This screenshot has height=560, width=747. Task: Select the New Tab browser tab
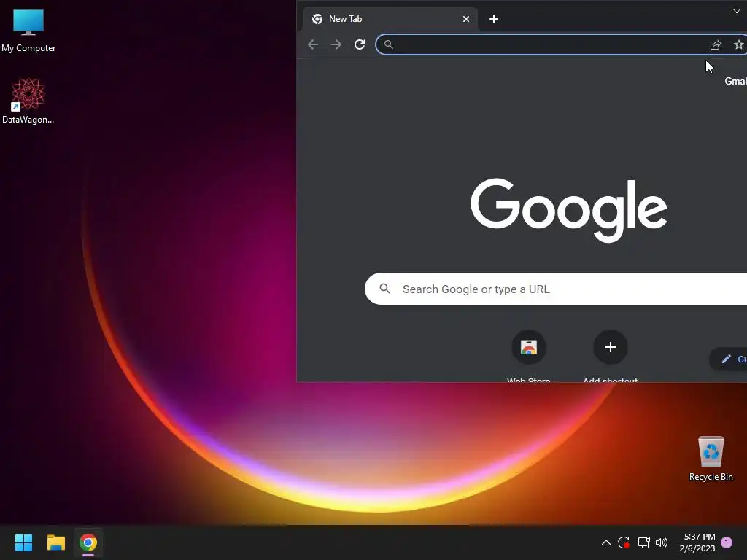tap(391, 19)
